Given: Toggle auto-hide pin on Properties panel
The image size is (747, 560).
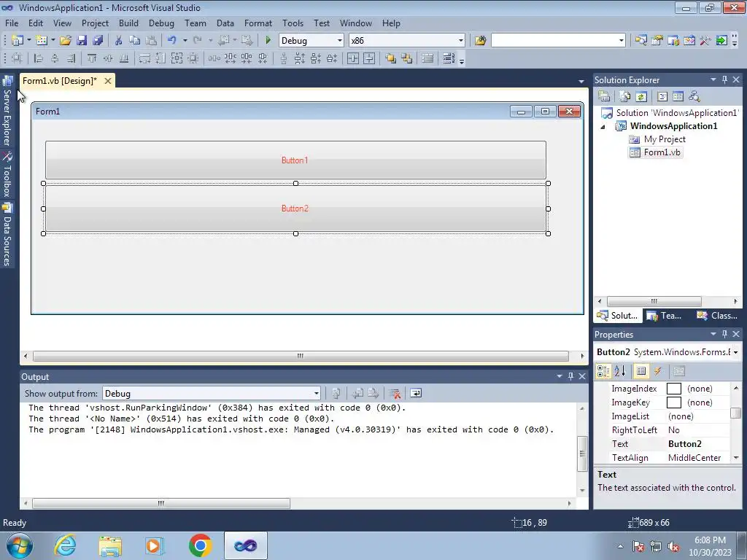Looking at the screenshot, I should click(x=724, y=334).
